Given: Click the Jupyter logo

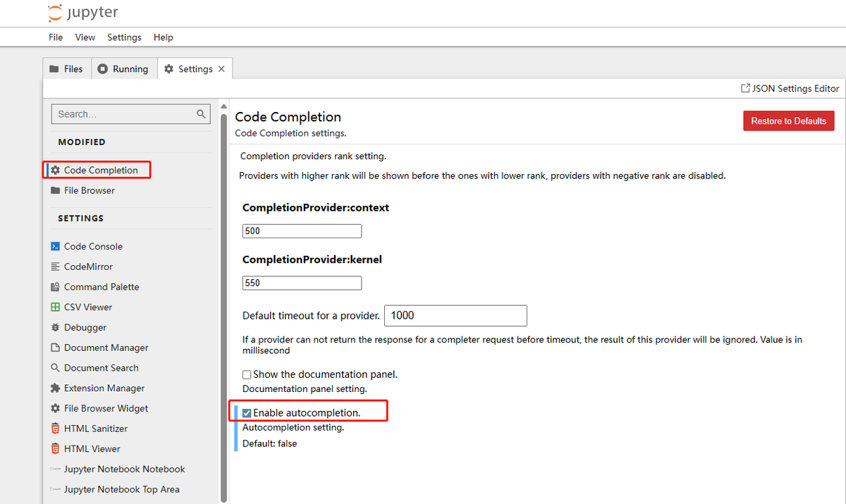Looking at the screenshot, I should (82, 12).
